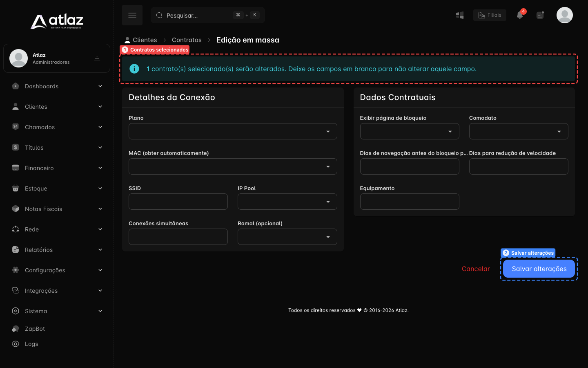This screenshot has height=368, width=588.
Task: Click the search magnifier icon
Action: click(159, 15)
